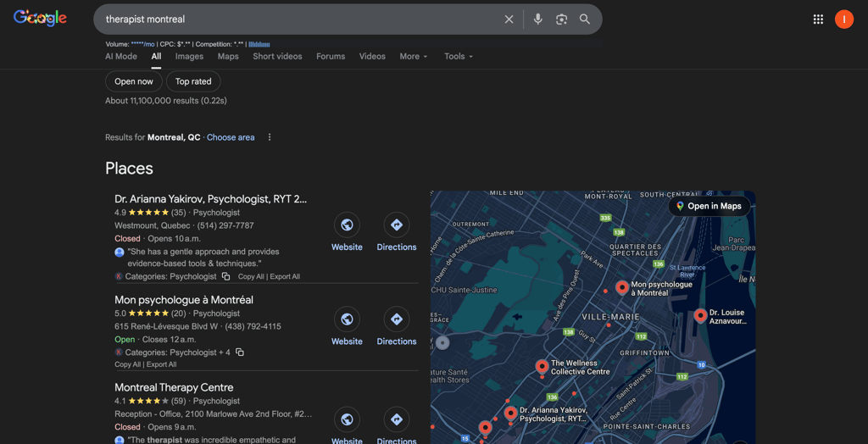The height and width of the screenshot is (444, 868).
Task: Toggle the Top rated filter chip
Action: (x=193, y=81)
